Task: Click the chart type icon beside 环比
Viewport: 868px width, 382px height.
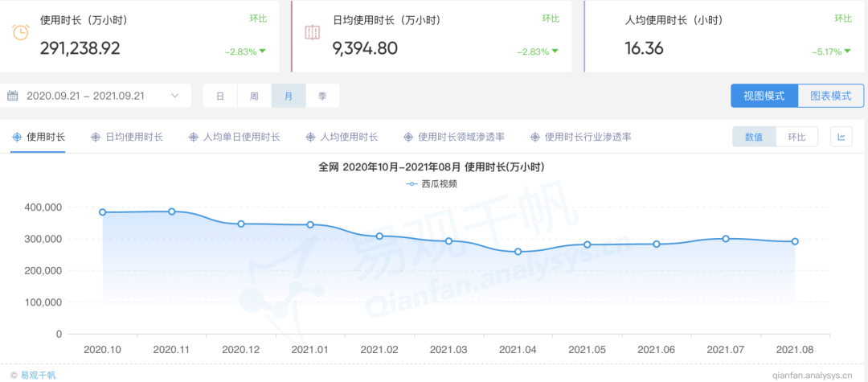Action: [x=841, y=137]
